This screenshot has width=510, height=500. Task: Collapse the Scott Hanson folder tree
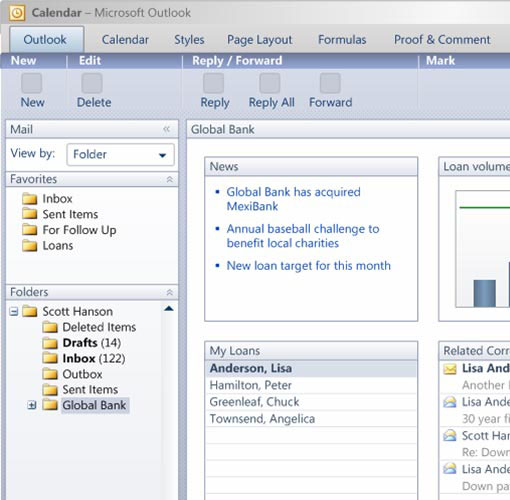14,312
